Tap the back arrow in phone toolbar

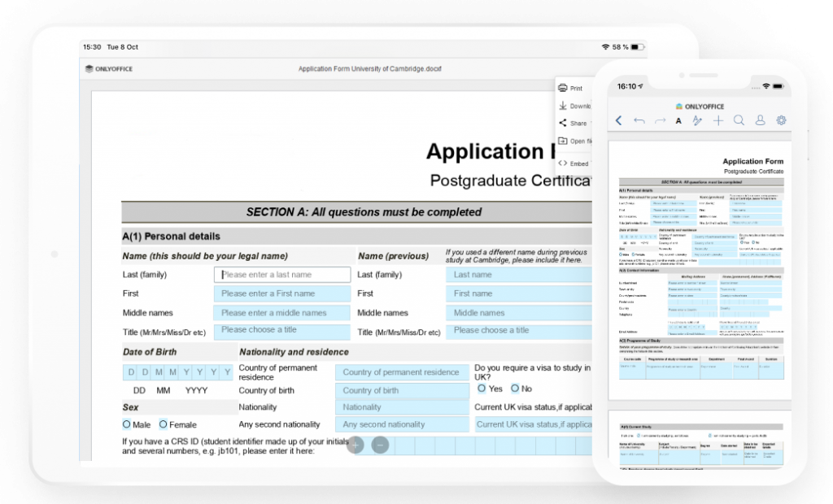coord(619,120)
